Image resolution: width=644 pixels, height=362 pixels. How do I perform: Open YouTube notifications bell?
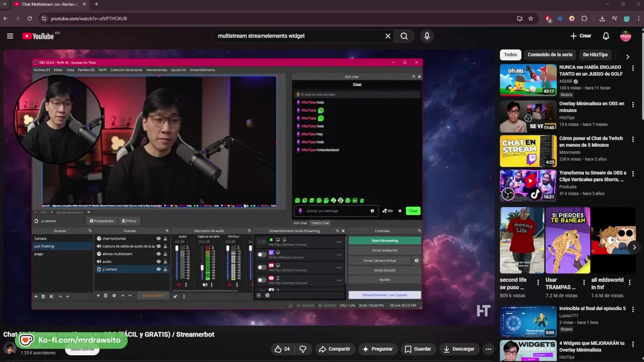[x=606, y=36]
